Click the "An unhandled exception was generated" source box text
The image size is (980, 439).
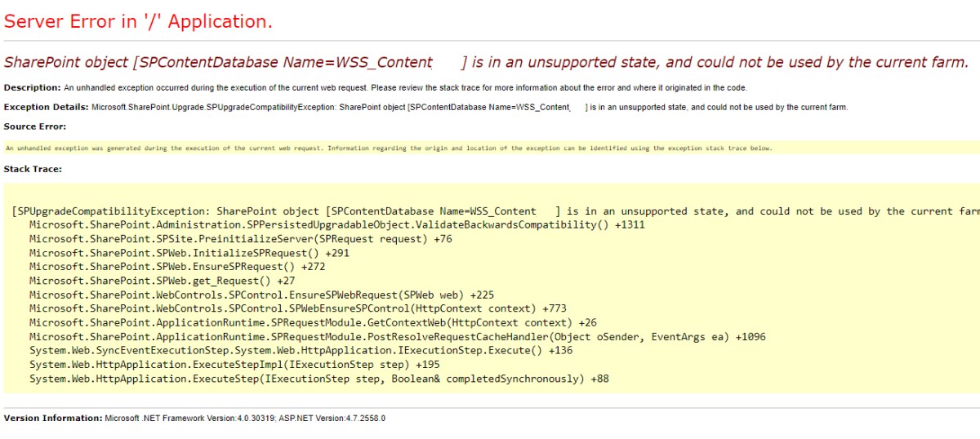389,149
